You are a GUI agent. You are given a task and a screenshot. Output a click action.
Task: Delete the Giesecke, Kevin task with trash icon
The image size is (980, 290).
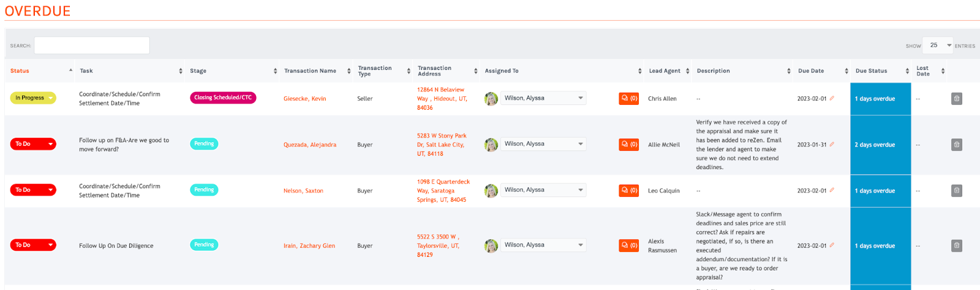point(956,99)
